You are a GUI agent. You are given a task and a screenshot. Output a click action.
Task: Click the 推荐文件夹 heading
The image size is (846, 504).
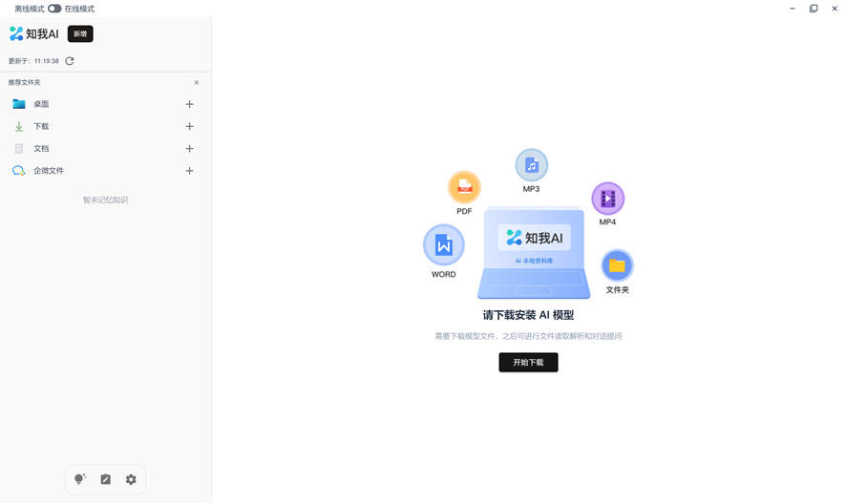[24, 82]
